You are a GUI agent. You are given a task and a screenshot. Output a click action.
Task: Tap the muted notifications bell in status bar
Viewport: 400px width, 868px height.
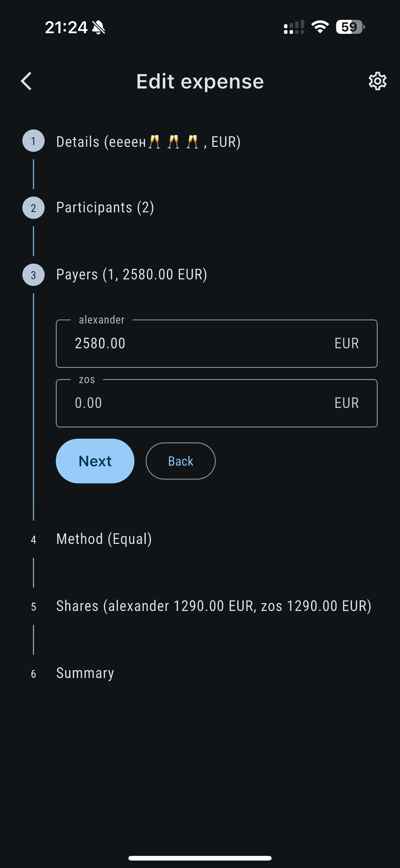coord(99,28)
